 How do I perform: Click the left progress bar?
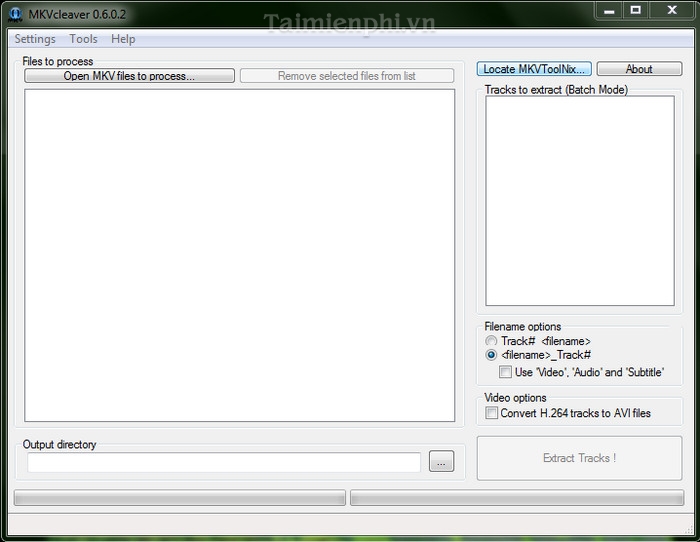click(x=180, y=498)
